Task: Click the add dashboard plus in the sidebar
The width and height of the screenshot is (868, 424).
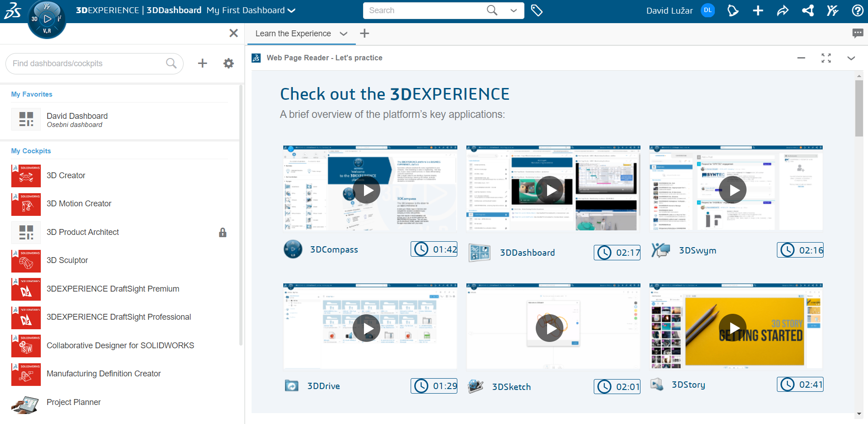Action: (x=202, y=63)
